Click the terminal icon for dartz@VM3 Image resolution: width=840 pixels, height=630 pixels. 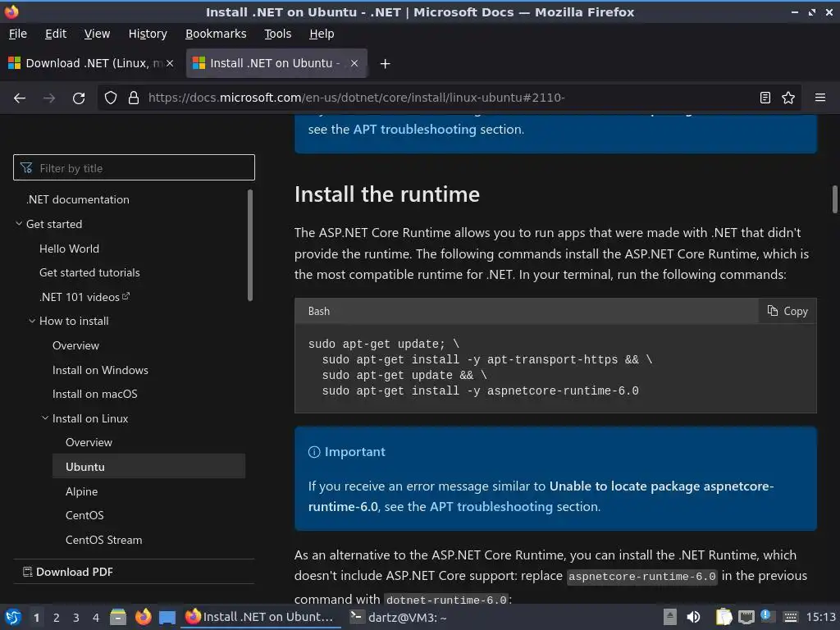pos(357,617)
